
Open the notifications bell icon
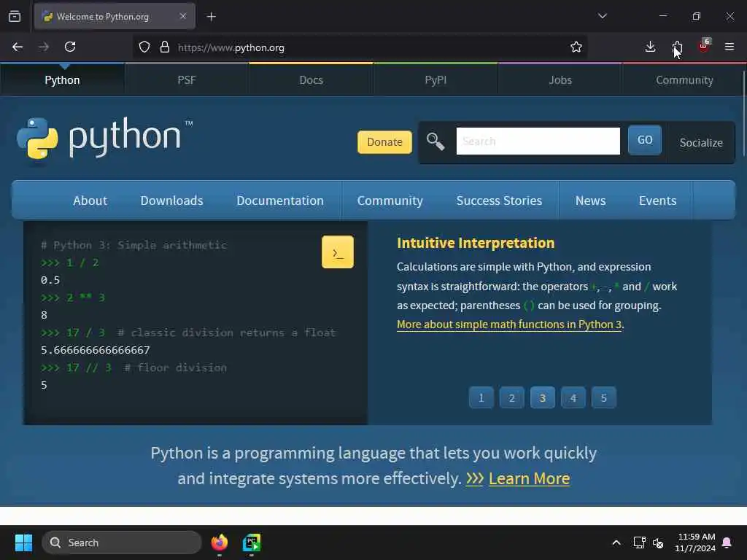point(727,542)
